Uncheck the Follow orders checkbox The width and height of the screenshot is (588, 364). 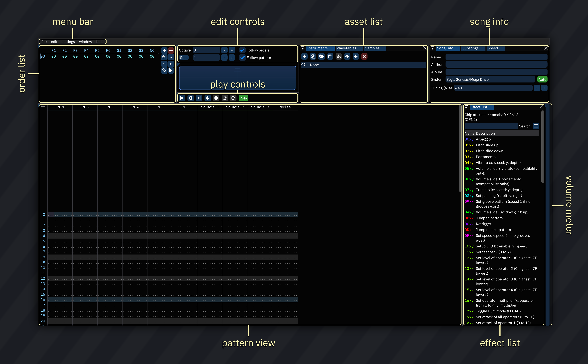click(243, 50)
